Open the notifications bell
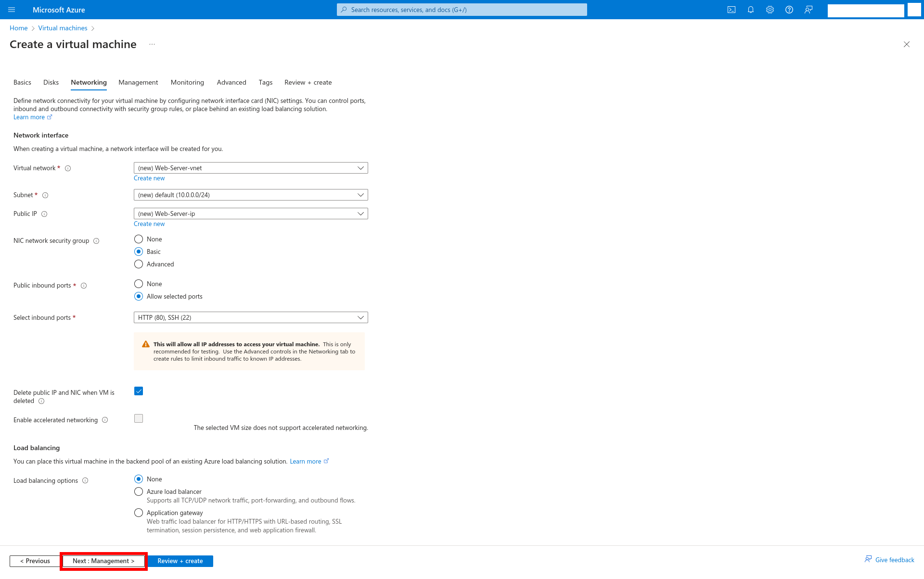The width and height of the screenshot is (924, 579). point(751,10)
